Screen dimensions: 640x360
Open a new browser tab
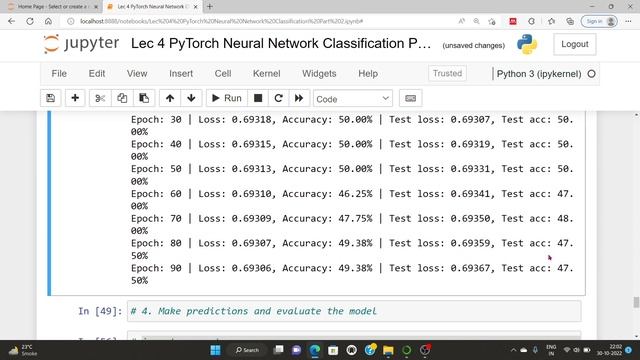pos(210,7)
